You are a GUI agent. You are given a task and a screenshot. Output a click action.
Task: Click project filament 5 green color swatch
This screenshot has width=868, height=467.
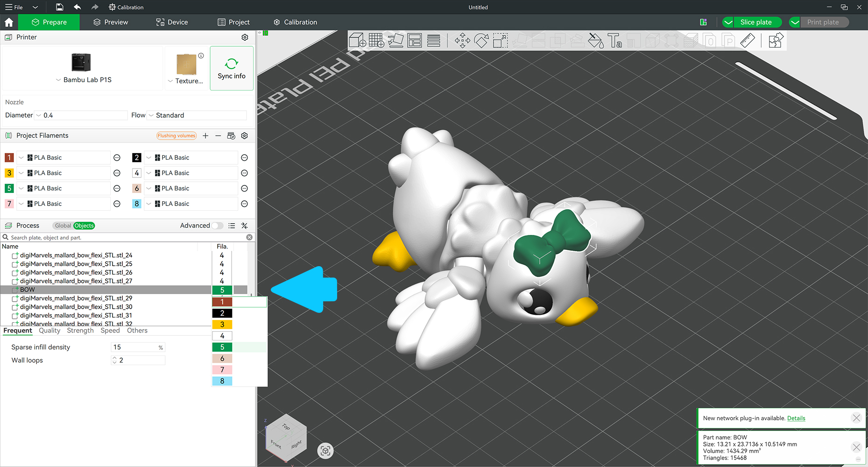(x=9, y=189)
